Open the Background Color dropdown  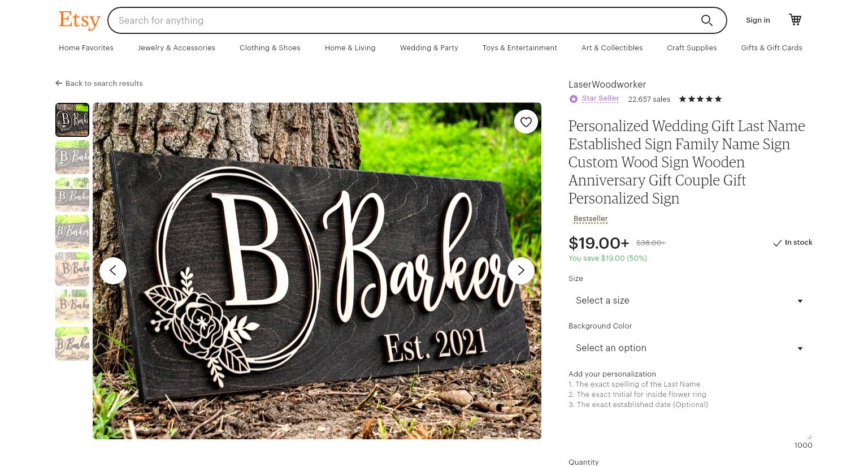[x=690, y=348]
